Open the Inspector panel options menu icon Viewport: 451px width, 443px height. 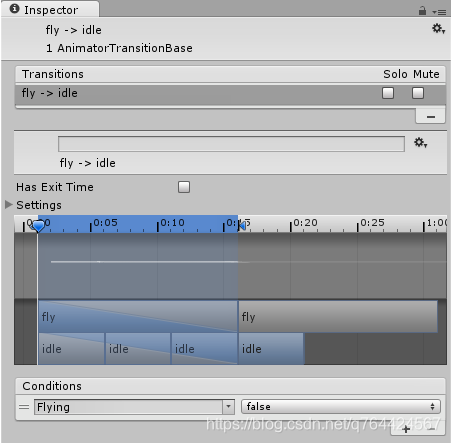tap(439, 12)
